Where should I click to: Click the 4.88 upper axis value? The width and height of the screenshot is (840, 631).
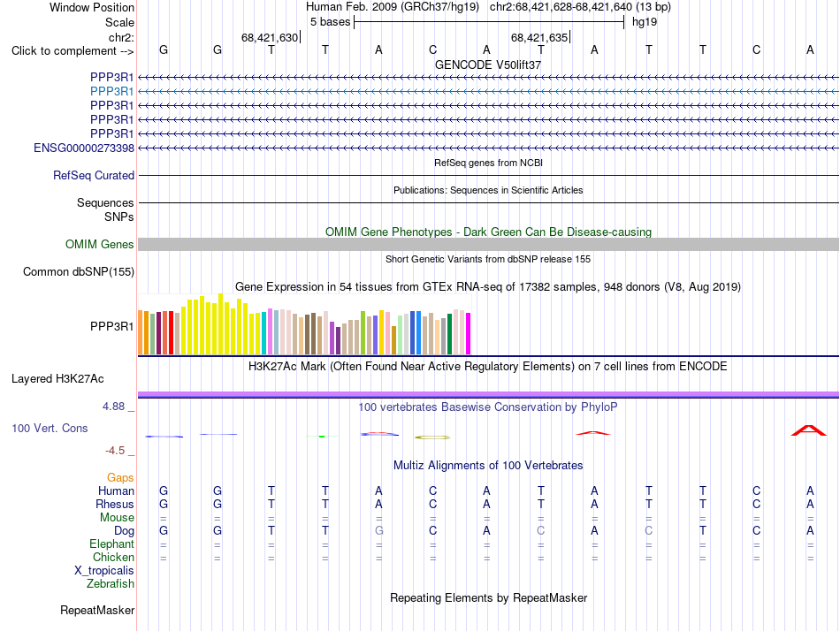click(x=113, y=407)
